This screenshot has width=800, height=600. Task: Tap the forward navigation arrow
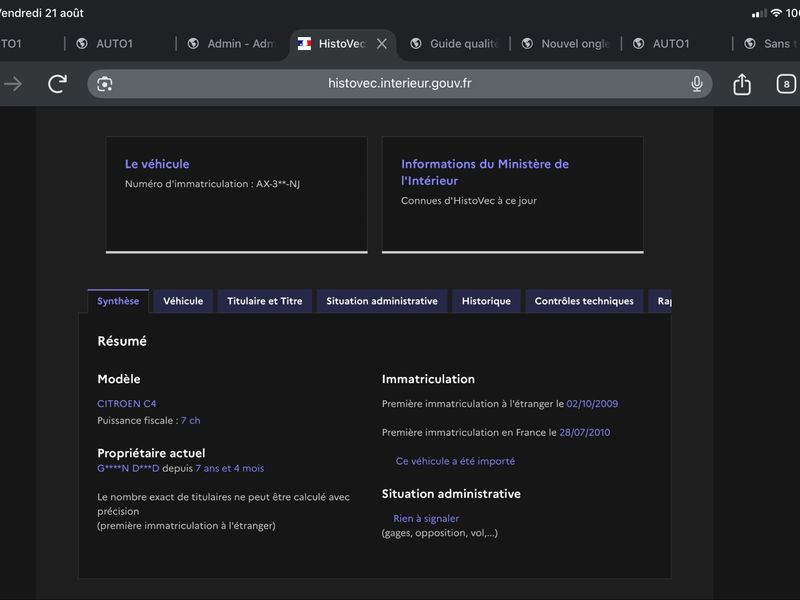click(x=13, y=84)
